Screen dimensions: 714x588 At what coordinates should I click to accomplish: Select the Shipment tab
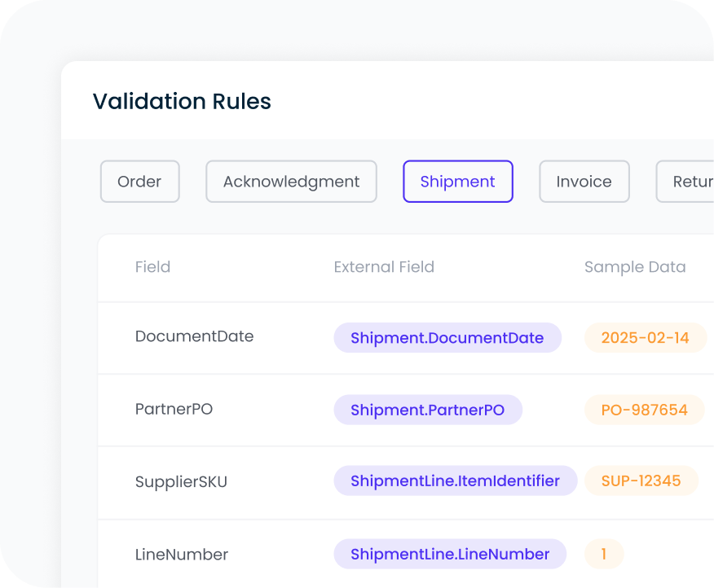(457, 182)
